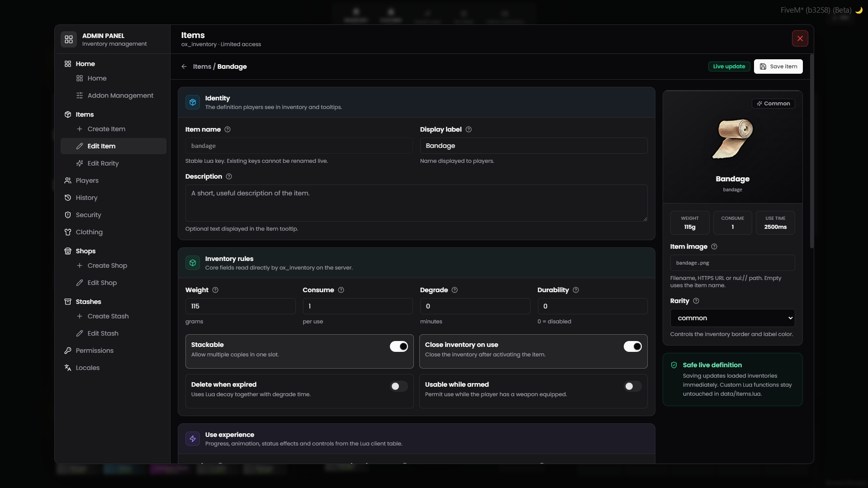868x488 pixels.
Task: Click the bandage item preview image
Action: point(732,139)
